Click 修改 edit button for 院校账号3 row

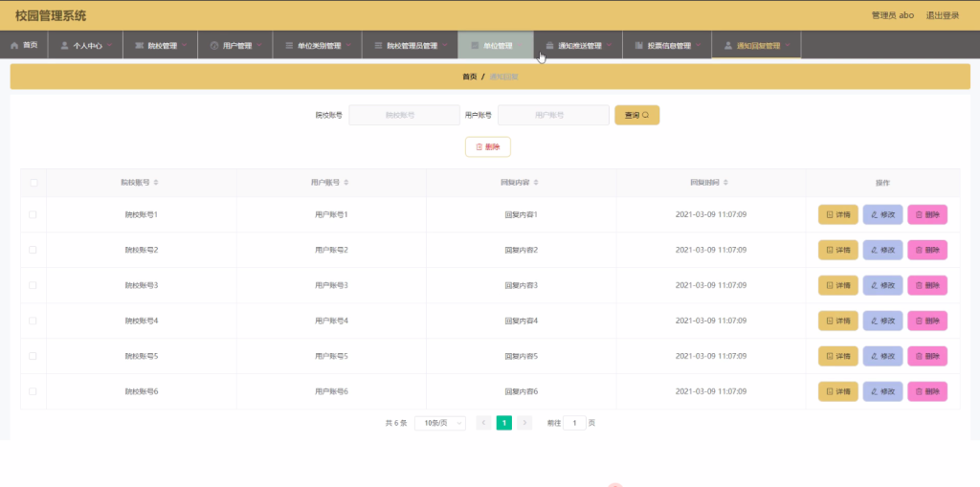[882, 285]
